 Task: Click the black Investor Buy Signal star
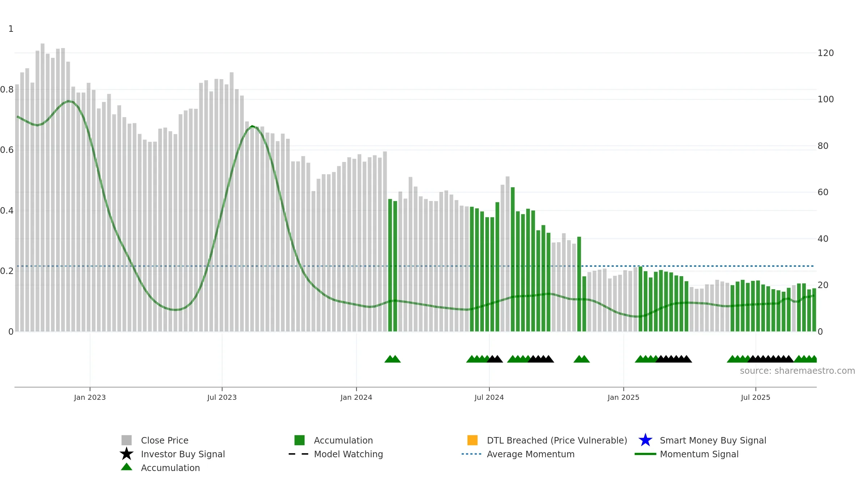pyautogui.click(x=127, y=454)
